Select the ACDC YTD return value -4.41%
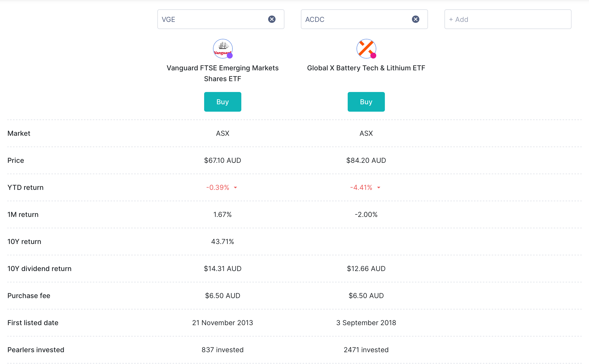 point(361,187)
